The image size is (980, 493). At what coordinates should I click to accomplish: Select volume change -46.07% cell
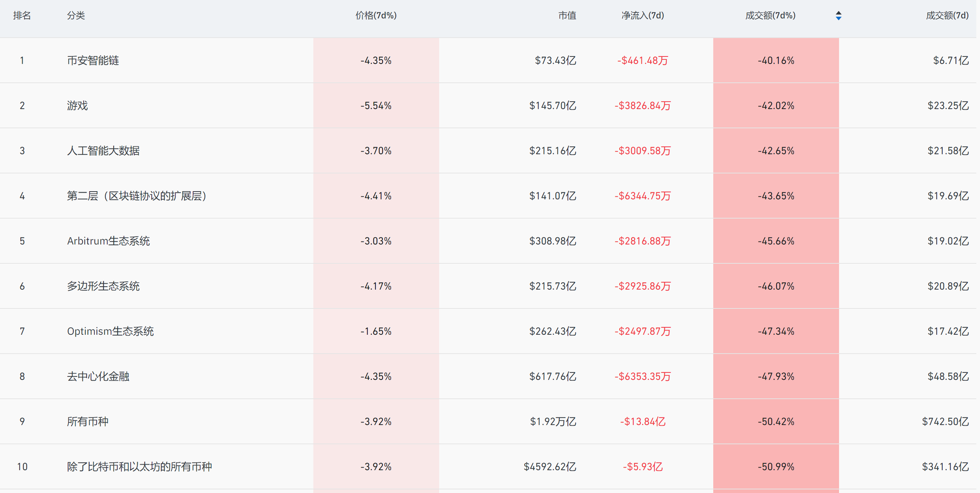[776, 286]
